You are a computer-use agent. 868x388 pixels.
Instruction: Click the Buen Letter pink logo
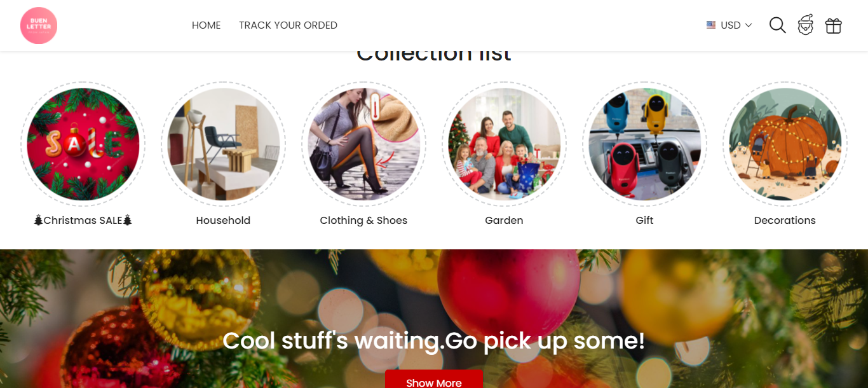[39, 25]
